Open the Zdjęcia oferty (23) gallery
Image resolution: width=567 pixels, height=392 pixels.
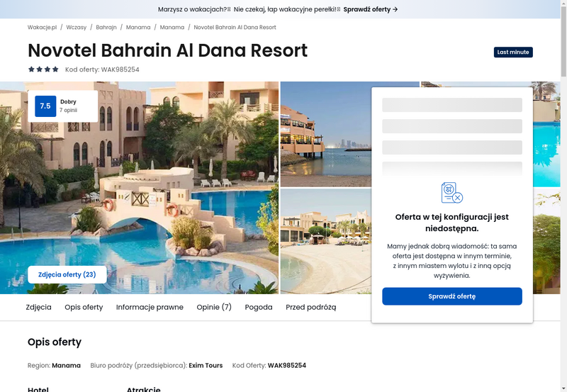click(x=67, y=274)
